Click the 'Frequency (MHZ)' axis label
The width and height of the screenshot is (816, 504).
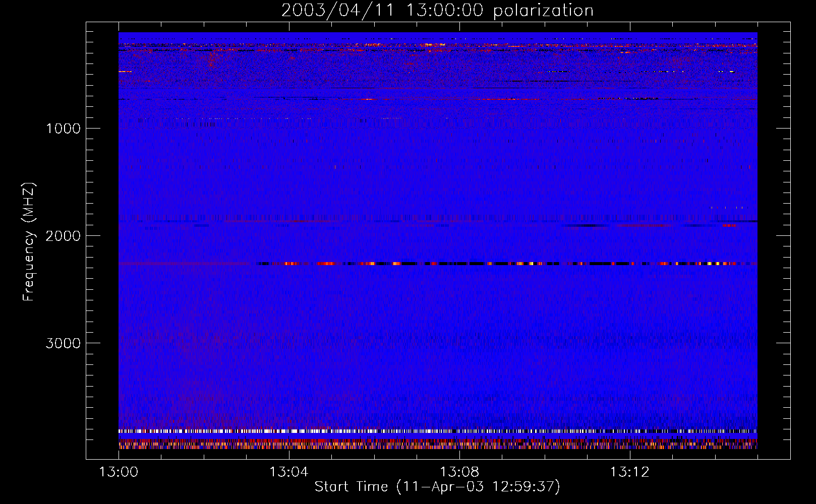tap(29, 242)
